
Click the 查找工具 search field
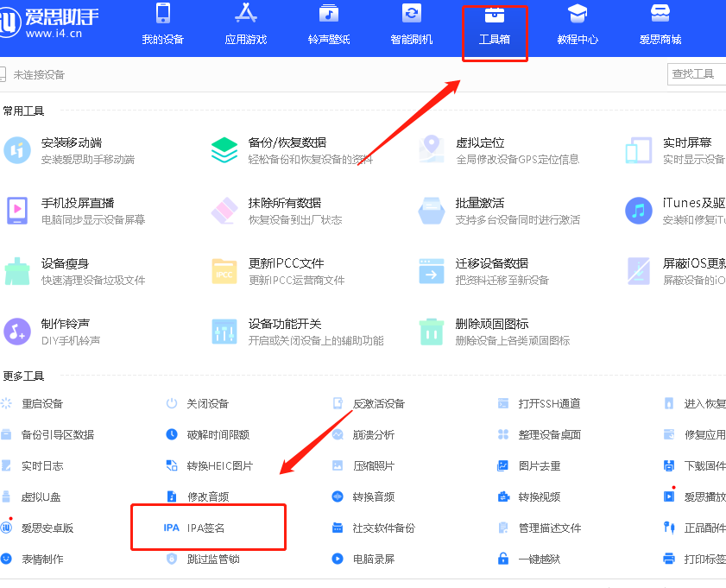coord(697,74)
